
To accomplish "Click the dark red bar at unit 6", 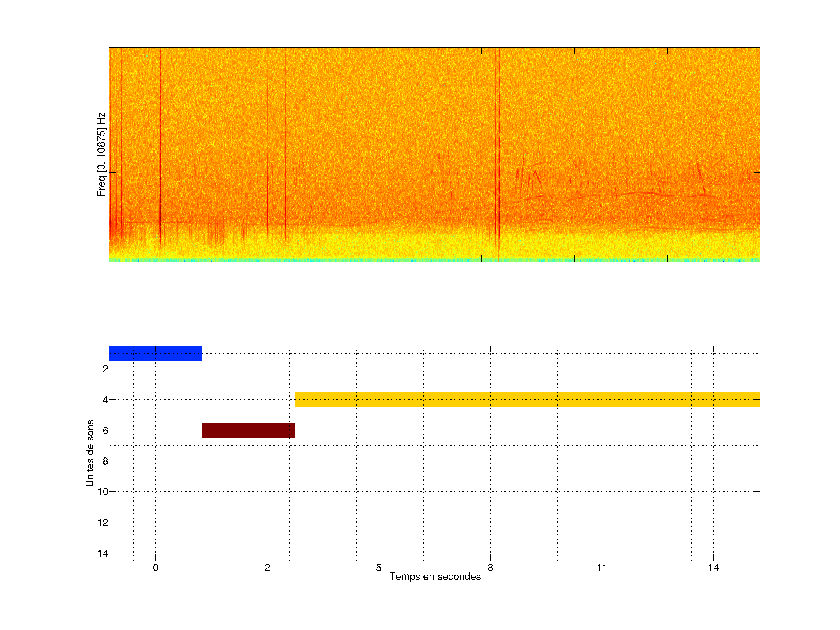I will [249, 430].
